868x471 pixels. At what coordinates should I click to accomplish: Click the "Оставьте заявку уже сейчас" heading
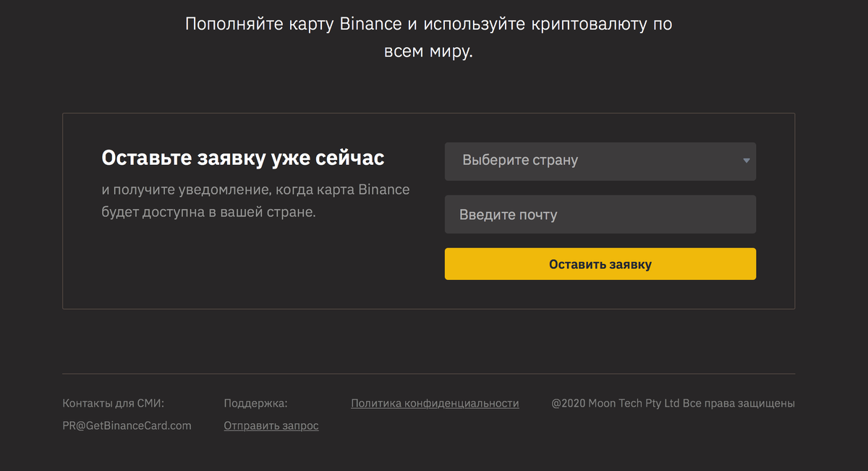[x=243, y=158]
